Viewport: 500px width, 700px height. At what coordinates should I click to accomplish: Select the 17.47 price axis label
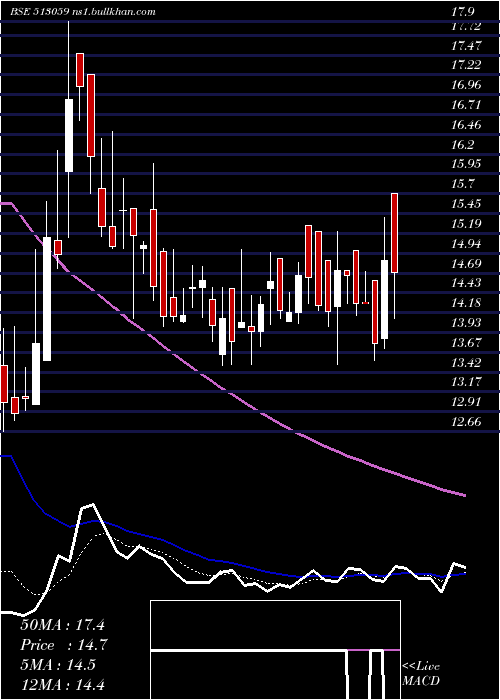point(466,46)
